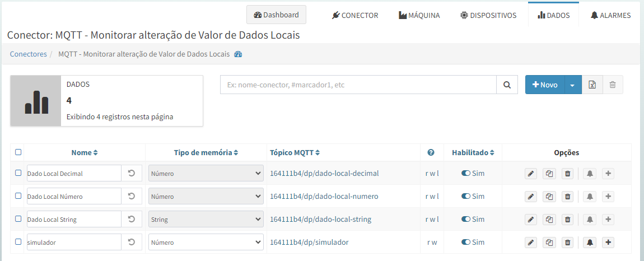Image resolution: width=644 pixels, height=261 pixels.
Task: Delete the Dado Local String row
Action: [567, 220]
